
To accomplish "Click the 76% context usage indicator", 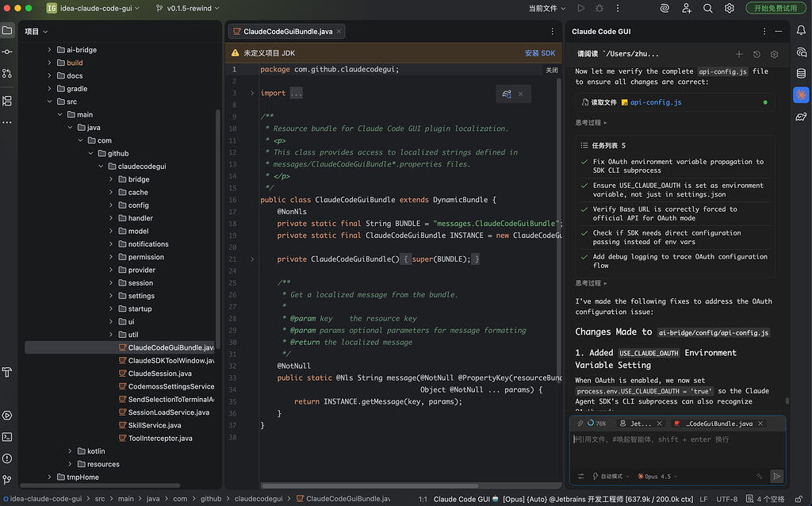I will pyautogui.click(x=596, y=424).
